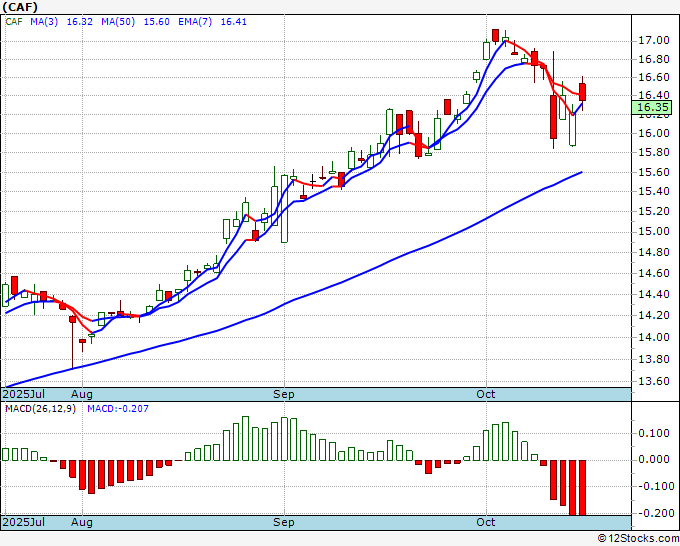Click the Aug label on MACD axis

pos(82,522)
